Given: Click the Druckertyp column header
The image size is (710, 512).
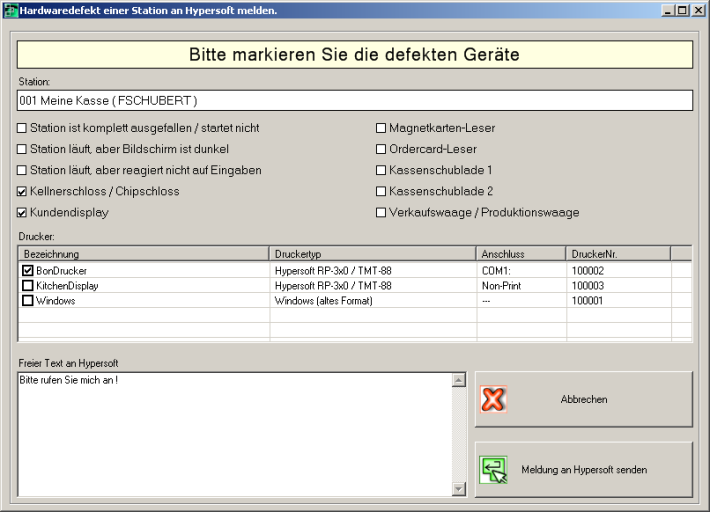Looking at the screenshot, I should (x=372, y=254).
